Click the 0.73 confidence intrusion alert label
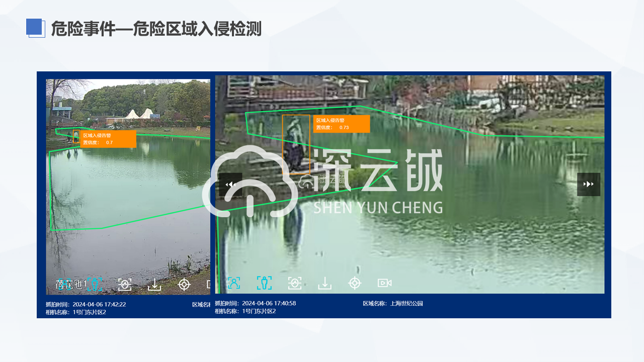Viewport: 644px width, 362px height. [342, 124]
